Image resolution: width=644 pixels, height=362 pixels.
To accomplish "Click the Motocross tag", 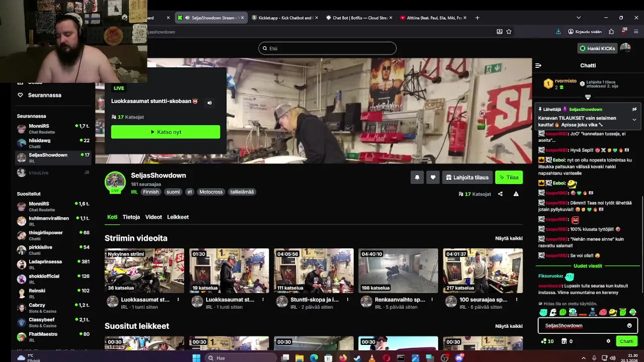I will 211,192.
